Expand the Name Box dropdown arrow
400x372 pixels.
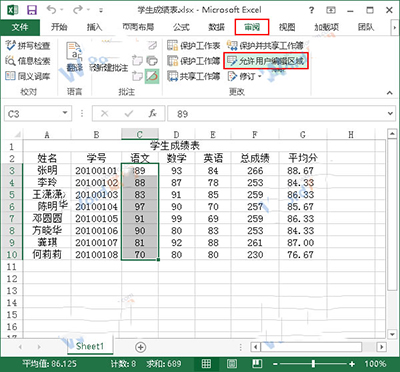click(x=65, y=113)
